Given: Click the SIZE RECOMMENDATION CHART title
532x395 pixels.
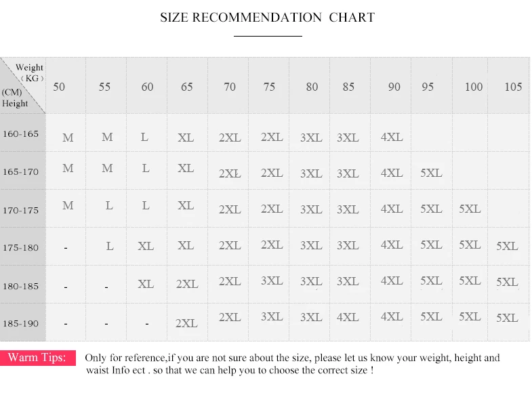Looking at the screenshot, I should click(x=268, y=18).
